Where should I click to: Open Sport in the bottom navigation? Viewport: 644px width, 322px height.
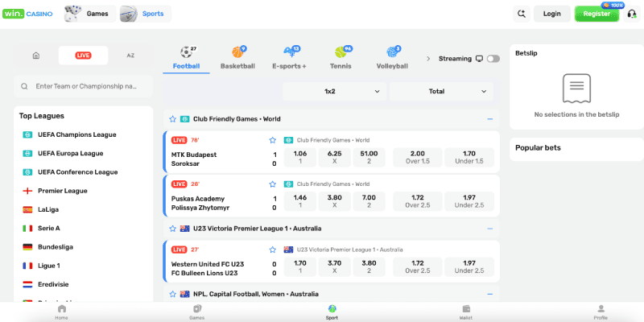pyautogui.click(x=332, y=312)
